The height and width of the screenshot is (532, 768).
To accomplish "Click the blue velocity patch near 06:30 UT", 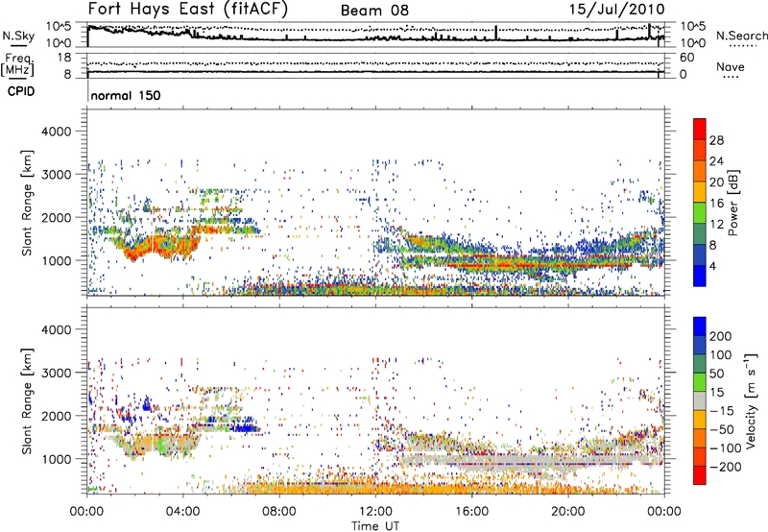I will [246, 428].
